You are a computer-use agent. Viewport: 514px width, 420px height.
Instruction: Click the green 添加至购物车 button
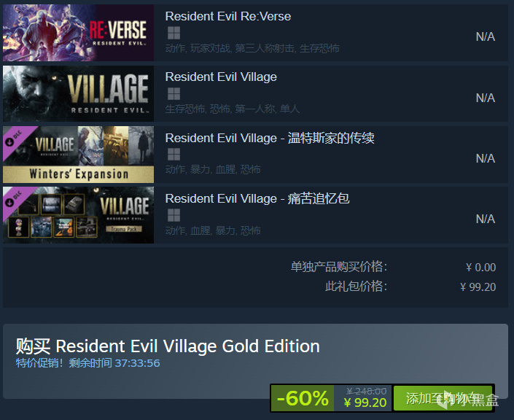(443, 398)
